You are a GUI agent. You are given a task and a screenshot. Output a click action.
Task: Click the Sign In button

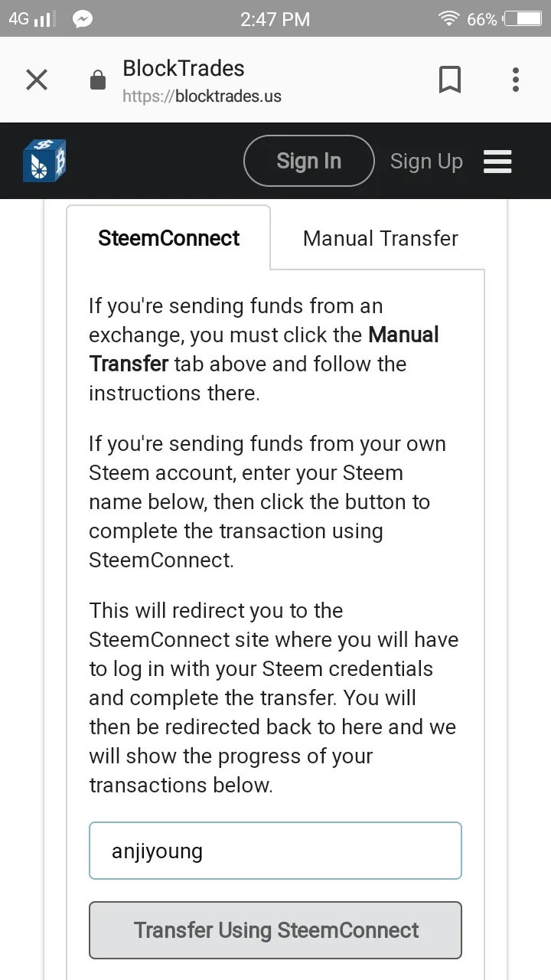click(309, 161)
